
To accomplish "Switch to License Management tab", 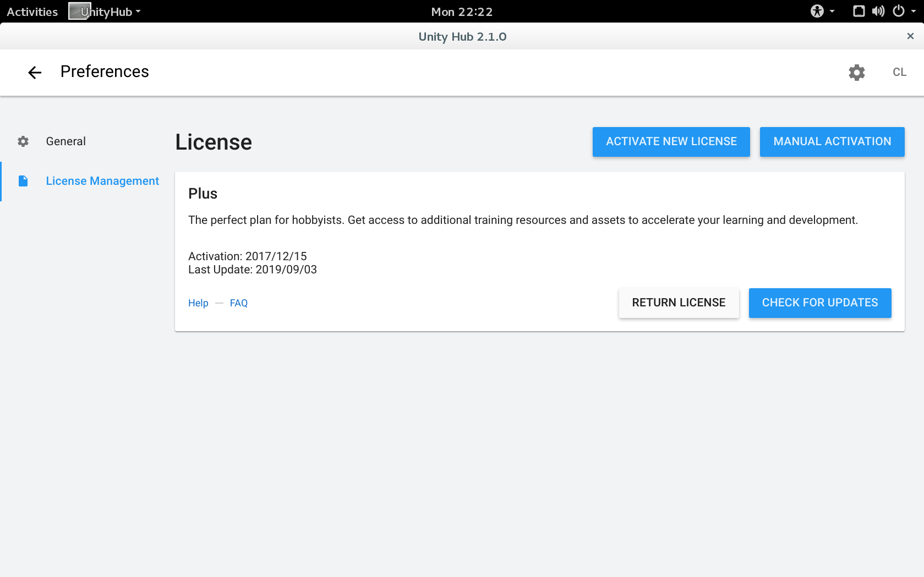I will pos(102,181).
